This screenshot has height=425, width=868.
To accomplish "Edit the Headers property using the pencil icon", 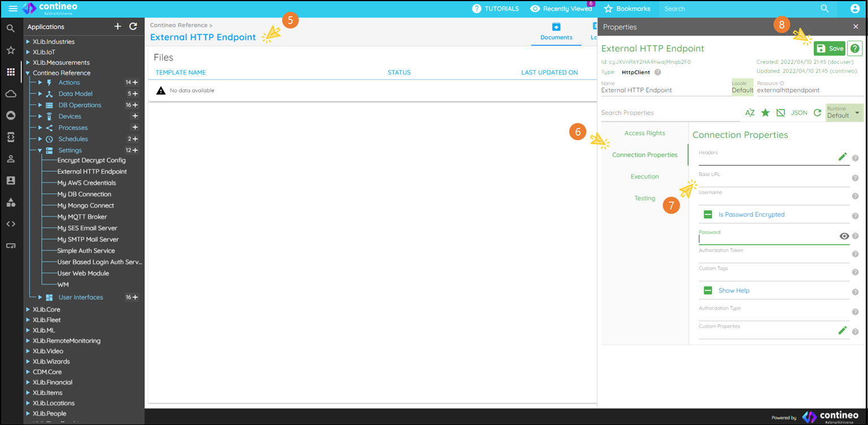I will 843,156.
